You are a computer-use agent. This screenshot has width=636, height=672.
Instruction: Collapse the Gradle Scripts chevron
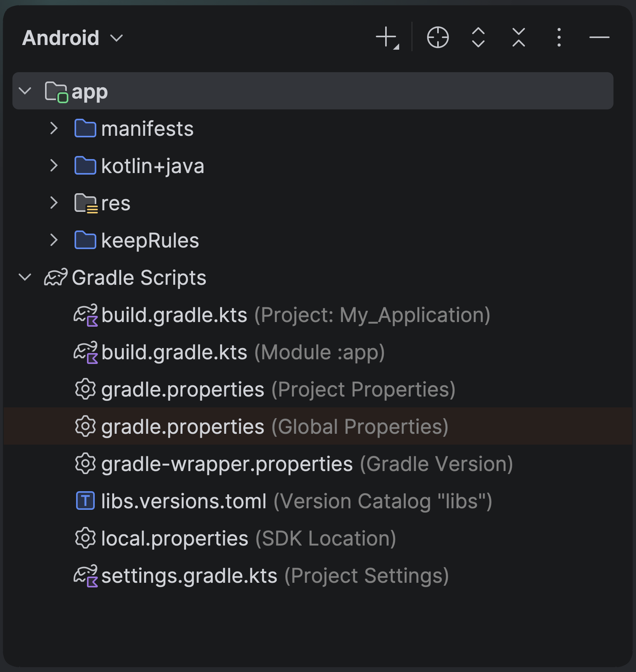point(25,277)
